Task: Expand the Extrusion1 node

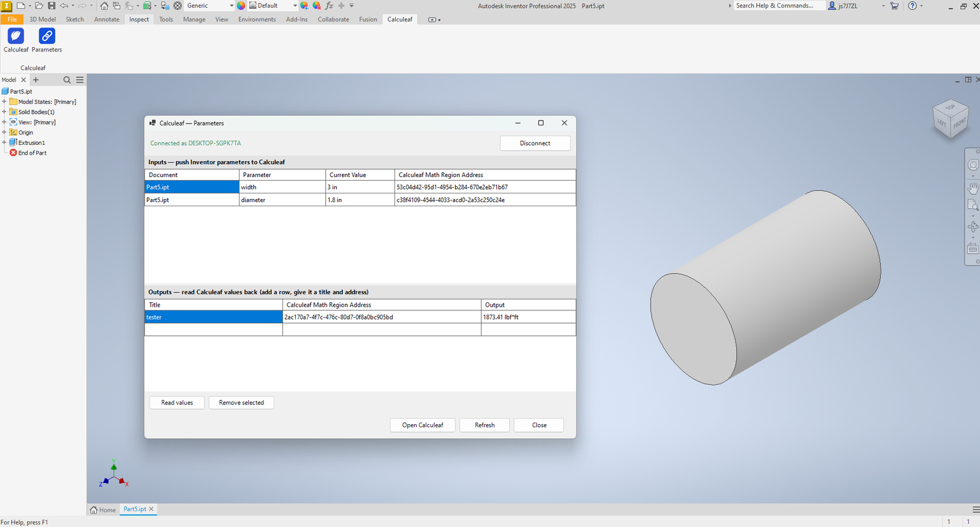Action: click(x=4, y=143)
